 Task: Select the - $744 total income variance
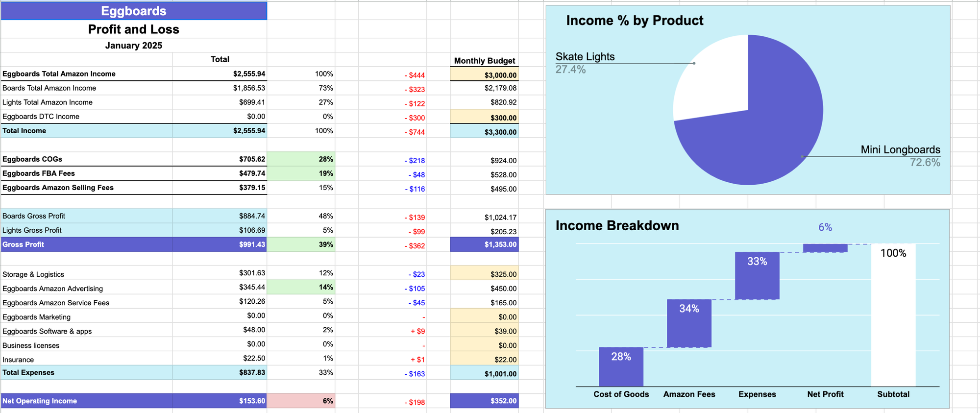(415, 132)
